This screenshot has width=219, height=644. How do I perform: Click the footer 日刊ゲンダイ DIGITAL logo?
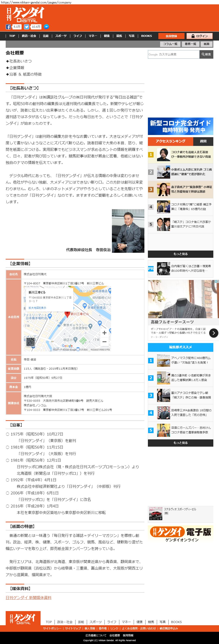coord(23,618)
